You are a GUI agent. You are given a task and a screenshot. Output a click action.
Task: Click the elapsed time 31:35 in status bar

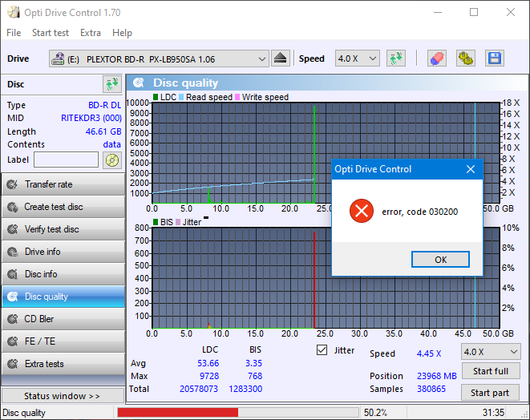(x=493, y=413)
